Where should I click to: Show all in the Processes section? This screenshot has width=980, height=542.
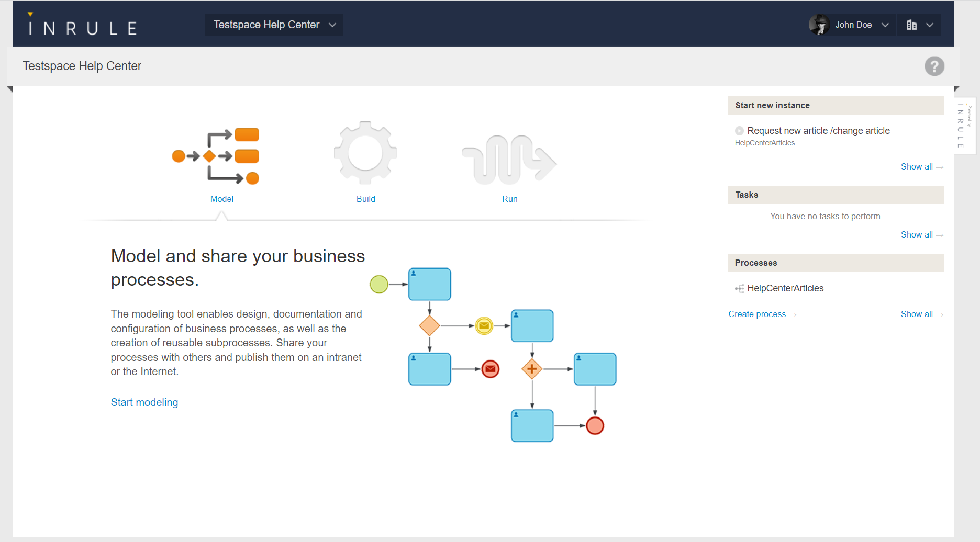(x=917, y=314)
